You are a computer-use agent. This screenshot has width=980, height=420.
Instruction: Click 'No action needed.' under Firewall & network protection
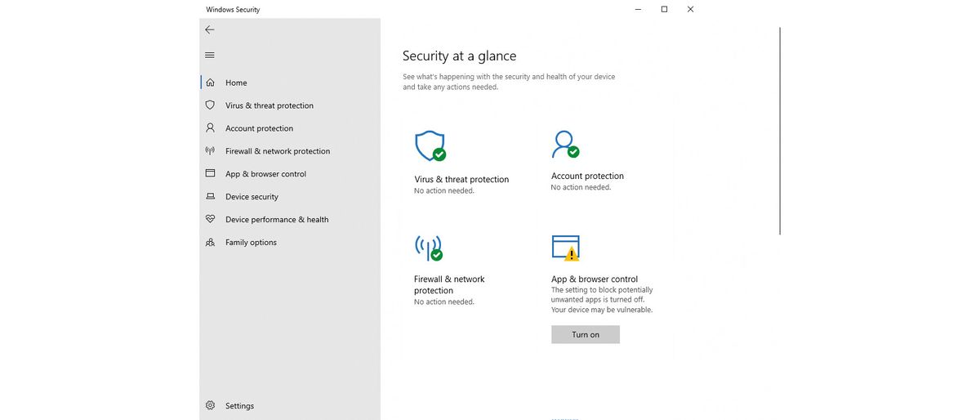click(444, 302)
